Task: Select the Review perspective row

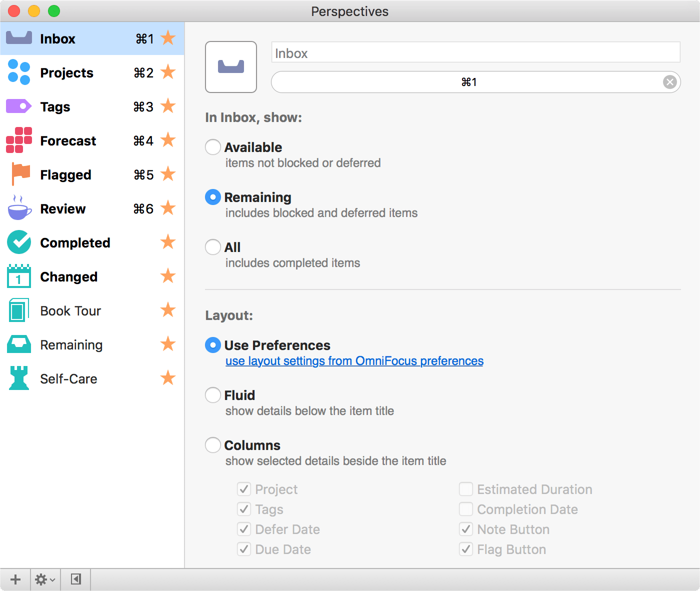Action: tap(92, 208)
